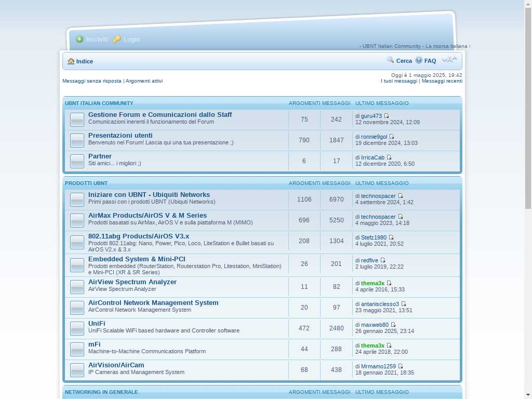The width and height of the screenshot is (532, 399).
Task: Click the Login key icon
Action: point(117,39)
